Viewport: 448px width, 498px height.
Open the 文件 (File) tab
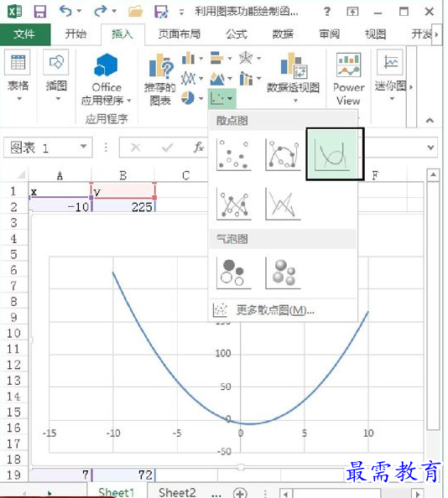(x=25, y=34)
